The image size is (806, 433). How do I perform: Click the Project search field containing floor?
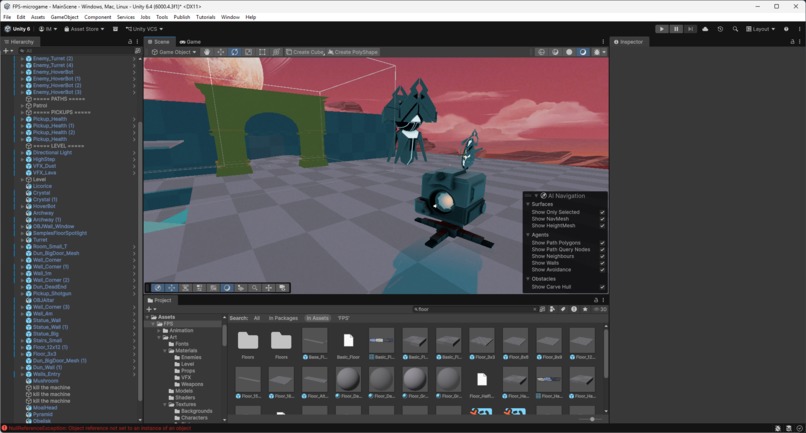474,309
